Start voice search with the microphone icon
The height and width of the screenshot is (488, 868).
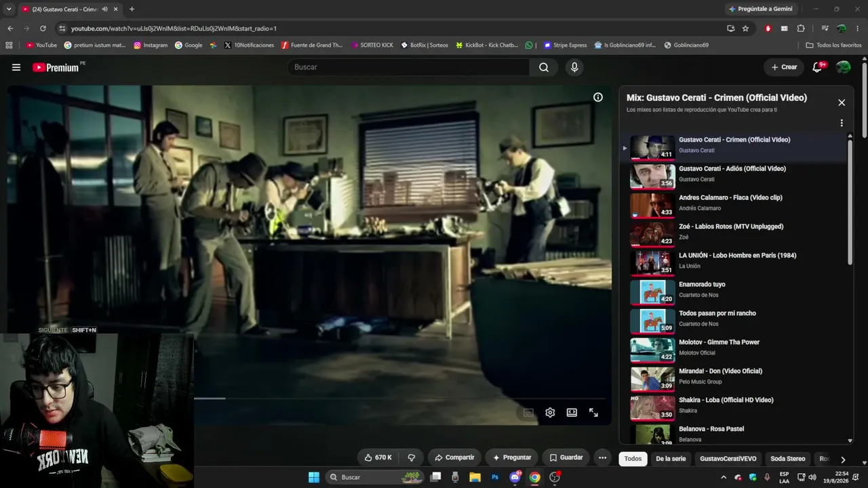574,67
